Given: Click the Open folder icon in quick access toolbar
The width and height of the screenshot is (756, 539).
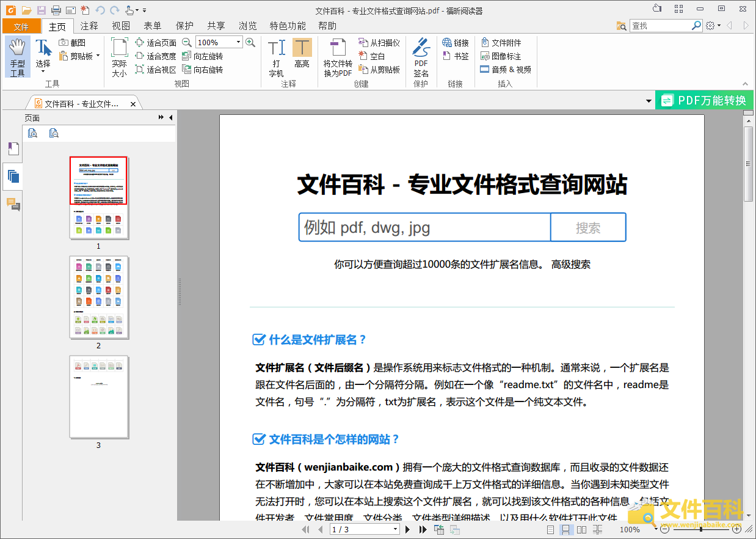Looking at the screenshot, I should 26,10.
